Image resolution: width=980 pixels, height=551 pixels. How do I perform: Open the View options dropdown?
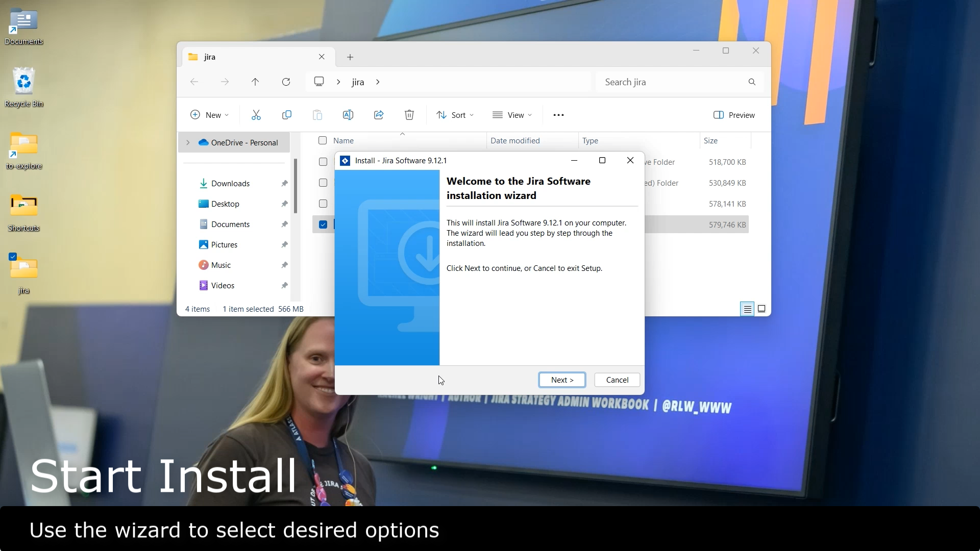512,115
